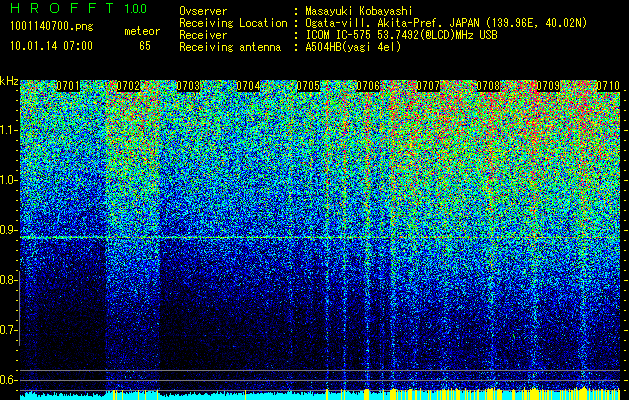Click the file name 1001140700.png

[52, 27]
